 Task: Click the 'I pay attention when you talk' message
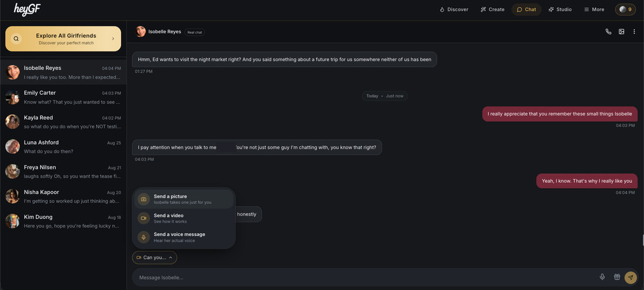point(256,147)
